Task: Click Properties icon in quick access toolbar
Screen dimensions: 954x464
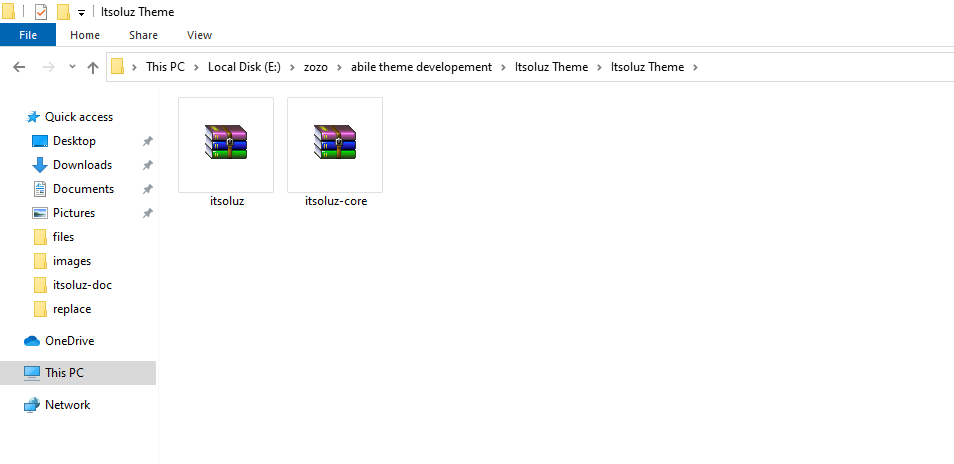Action: 40,12
